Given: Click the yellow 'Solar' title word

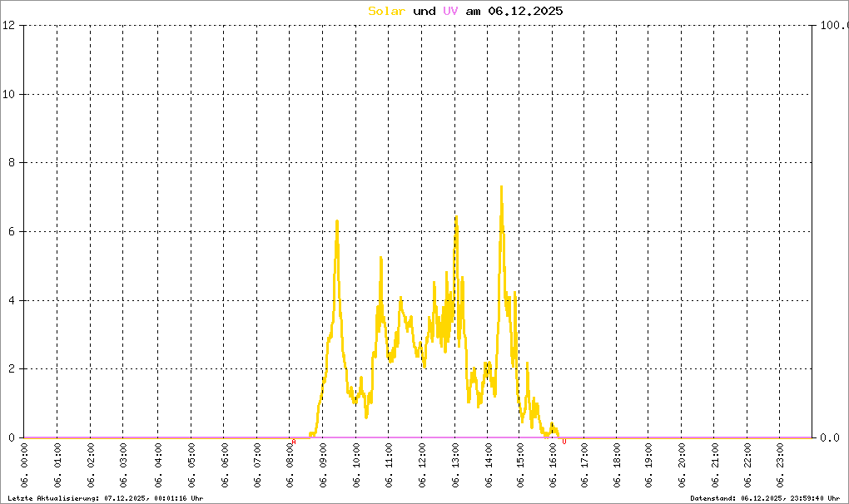Looking at the screenshot, I should tap(386, 11).
